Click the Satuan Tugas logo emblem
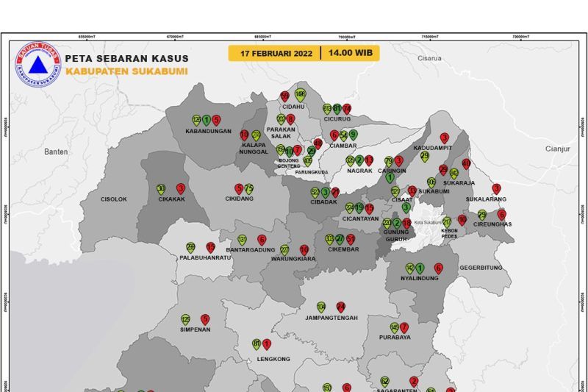588x392 pixels. tap(38, 64)
